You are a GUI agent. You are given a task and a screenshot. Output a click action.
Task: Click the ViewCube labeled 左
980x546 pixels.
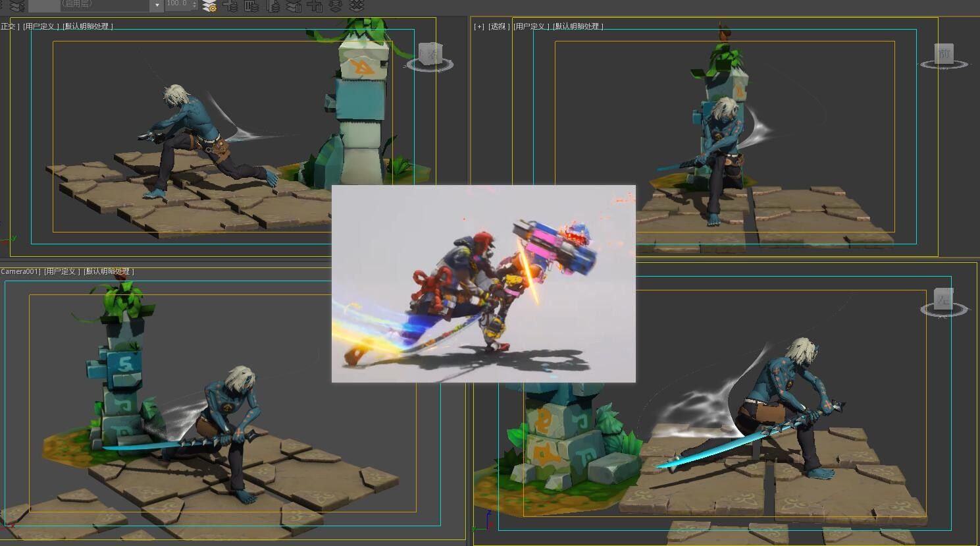tap(944, 299)
